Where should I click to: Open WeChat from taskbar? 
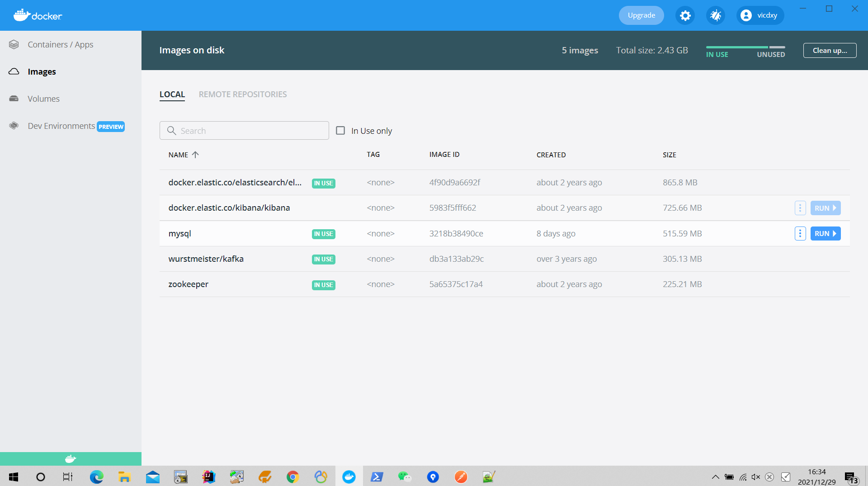(x=405, y=477)
